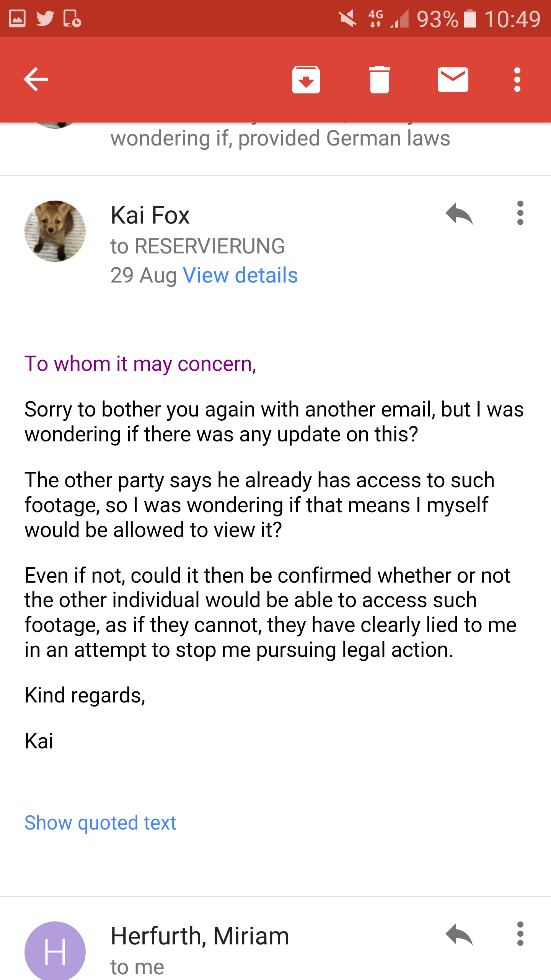
Task: Delete the conversation with trash icon
Action: [x=379, y=80]
